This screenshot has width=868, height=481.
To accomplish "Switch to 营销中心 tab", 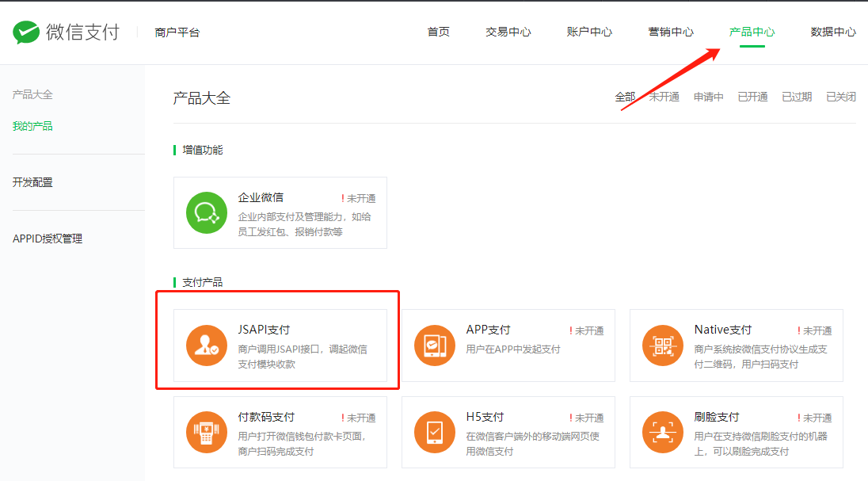I will (671, 32).
